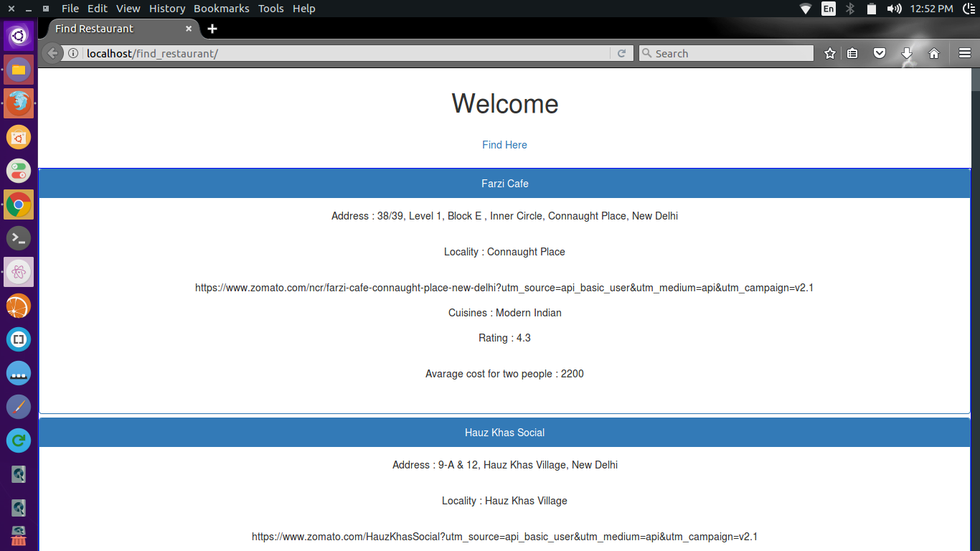Click the Pocket save icon

[880, 53]
